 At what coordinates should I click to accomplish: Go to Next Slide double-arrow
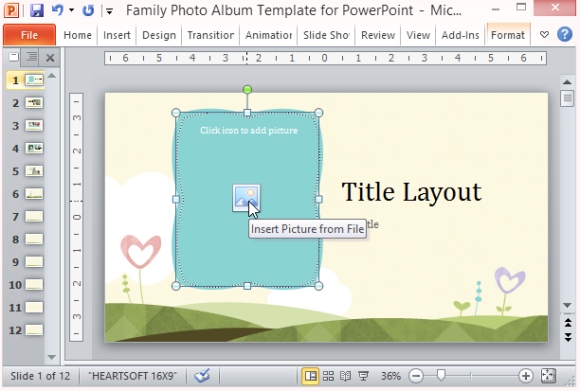(568, 337)
